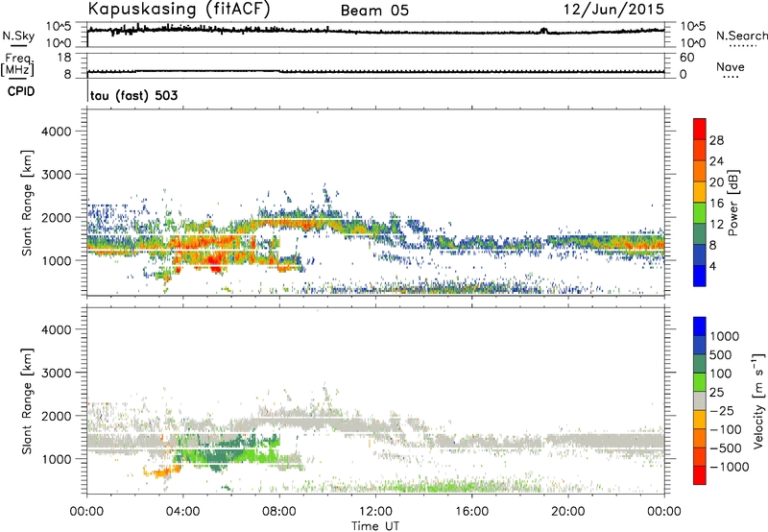Click the CPID label
The image size is (768, 532).
[x=21, y=91]
